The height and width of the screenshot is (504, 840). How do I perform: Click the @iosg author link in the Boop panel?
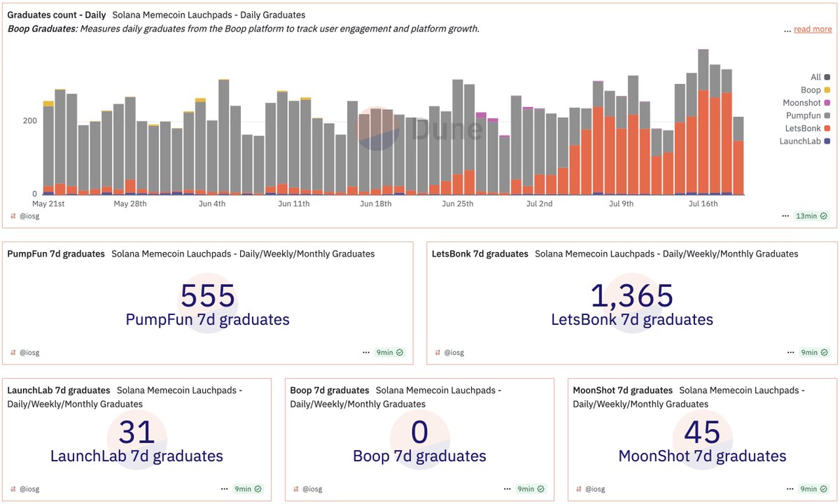pyautogui.click(x=312, y=489)
